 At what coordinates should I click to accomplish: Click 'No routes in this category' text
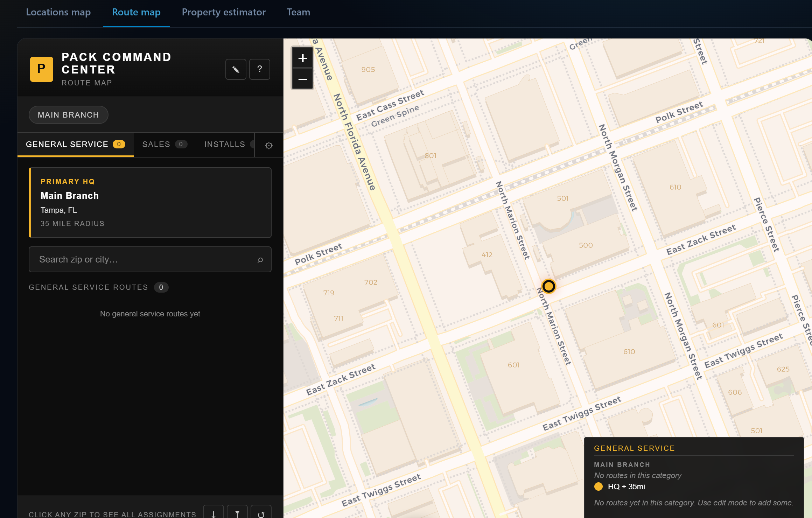click(x=638, y=476)
